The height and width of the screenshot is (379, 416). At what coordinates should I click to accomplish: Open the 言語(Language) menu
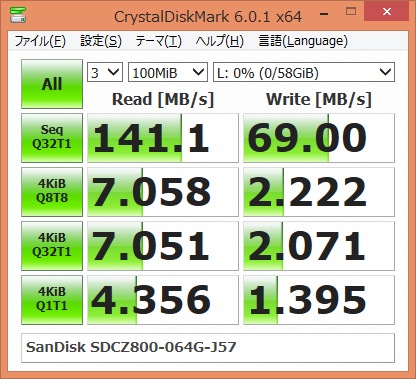tap(303, 41)
